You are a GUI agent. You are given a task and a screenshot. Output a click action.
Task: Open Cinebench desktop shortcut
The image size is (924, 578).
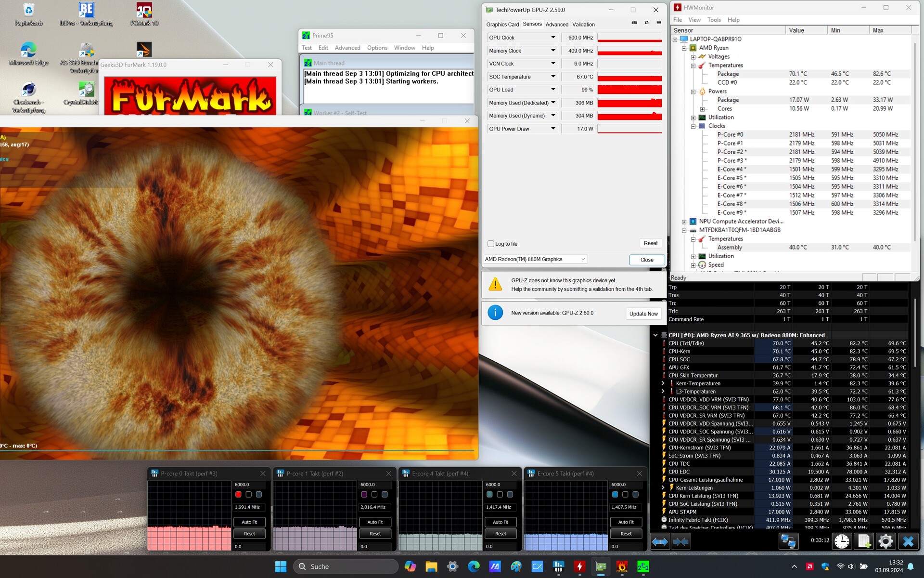[28, 97]
